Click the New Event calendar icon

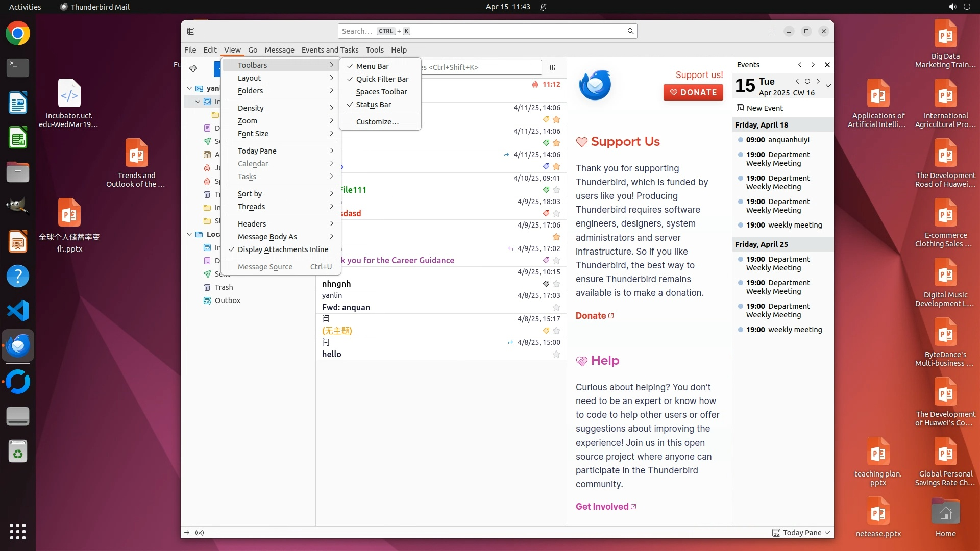740,108
